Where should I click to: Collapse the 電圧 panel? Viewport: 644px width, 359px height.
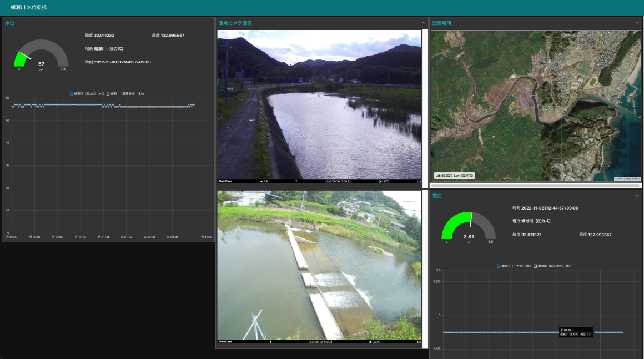point(637,196)
